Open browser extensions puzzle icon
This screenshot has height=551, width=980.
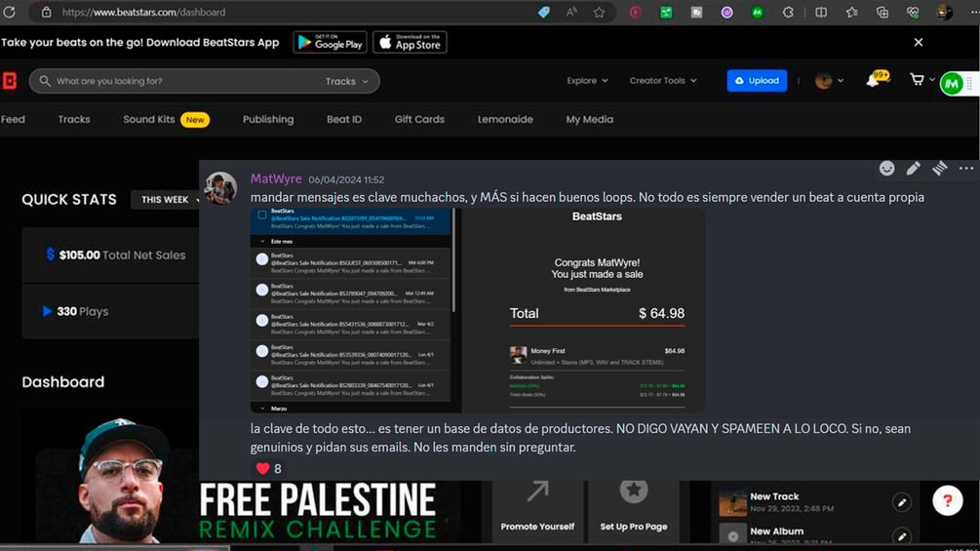(x=788, y=12)
